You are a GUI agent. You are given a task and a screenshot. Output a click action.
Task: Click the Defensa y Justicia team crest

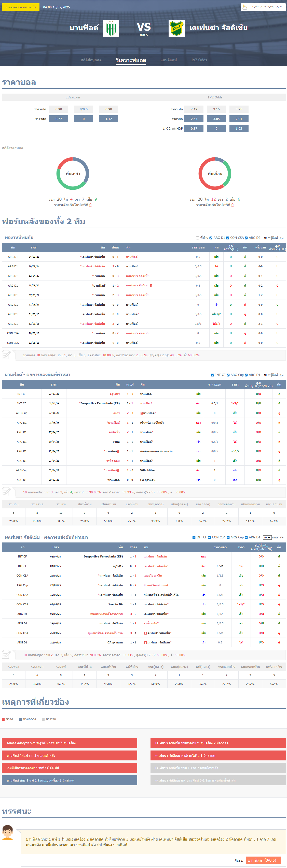coord(176,28)
